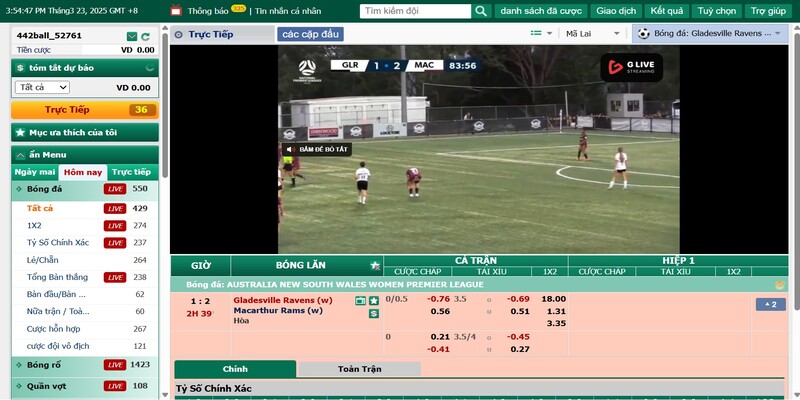Select cược đội vô địch in sidebar

point(58,346)
